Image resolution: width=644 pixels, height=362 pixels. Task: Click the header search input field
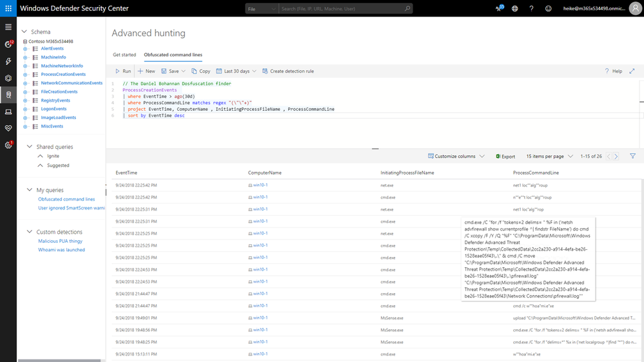341,8
